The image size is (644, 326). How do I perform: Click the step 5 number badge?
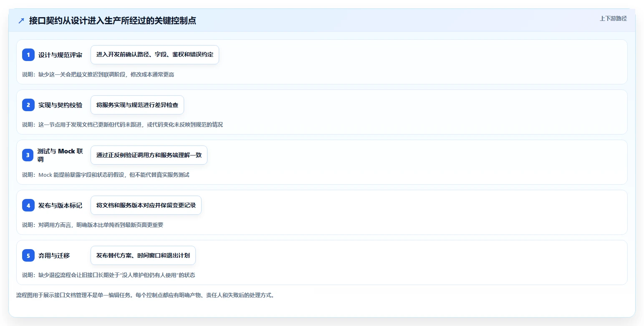tap(28, 255)
